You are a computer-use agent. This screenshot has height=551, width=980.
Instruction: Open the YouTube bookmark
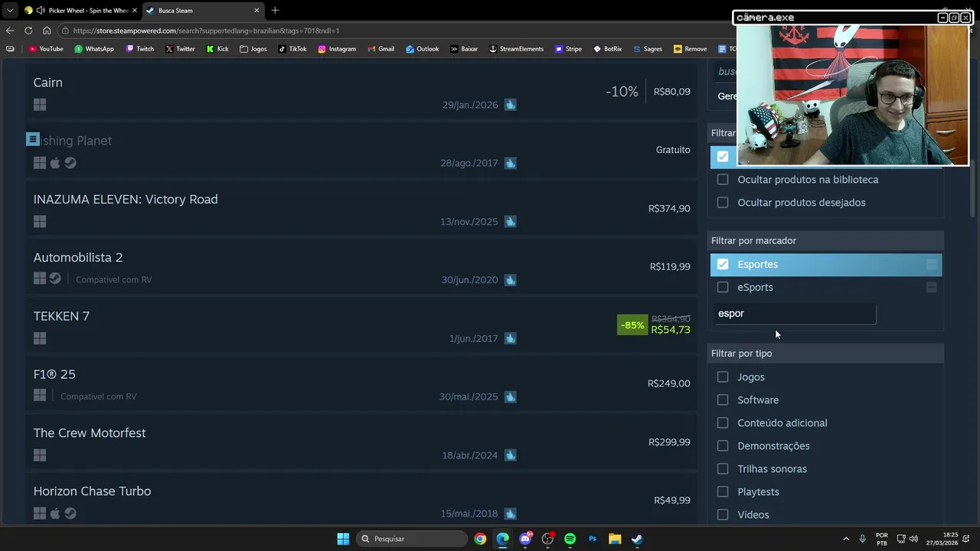click(46, 49)
